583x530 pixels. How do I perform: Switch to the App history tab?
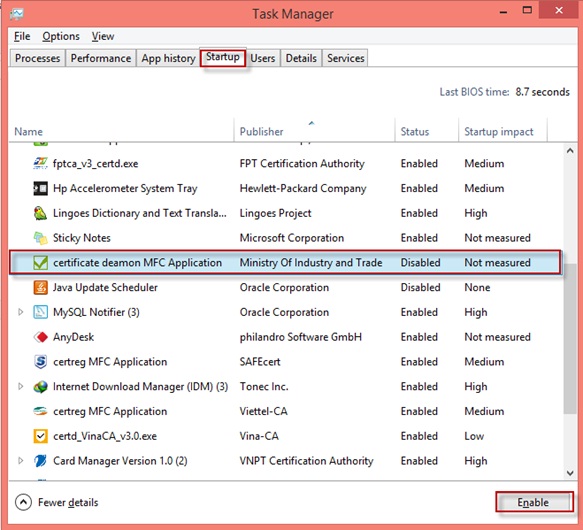pos(168,58)
